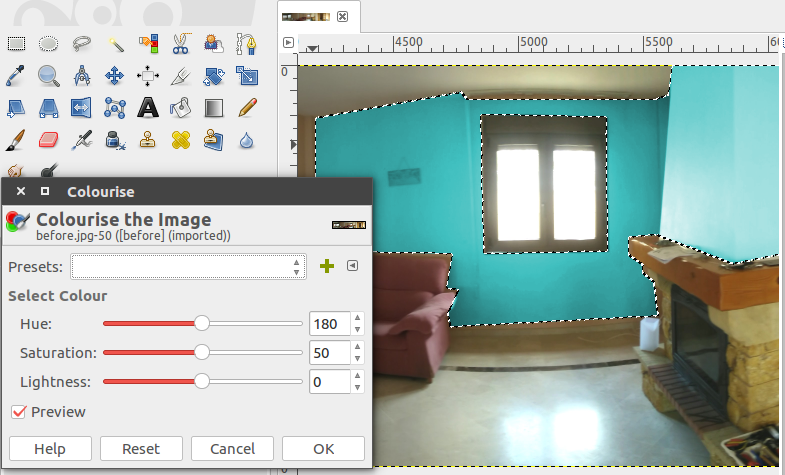The image size is (785, 475).
Task: Select the Text tool
Action: 148,108
